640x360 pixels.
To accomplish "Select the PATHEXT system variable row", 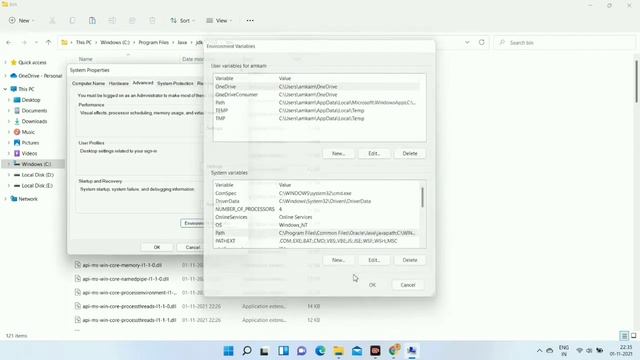I will [x=316, y=241].
